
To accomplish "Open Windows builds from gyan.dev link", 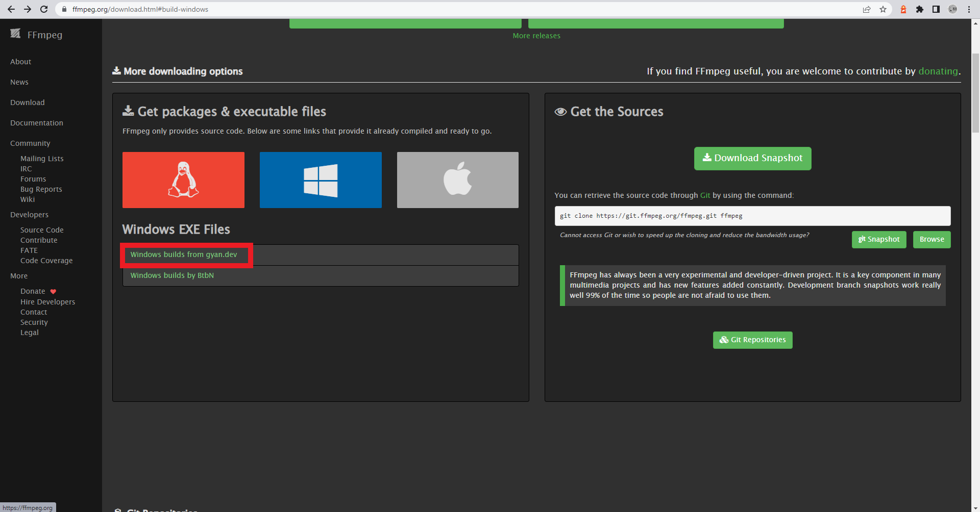I will [184, 254].
